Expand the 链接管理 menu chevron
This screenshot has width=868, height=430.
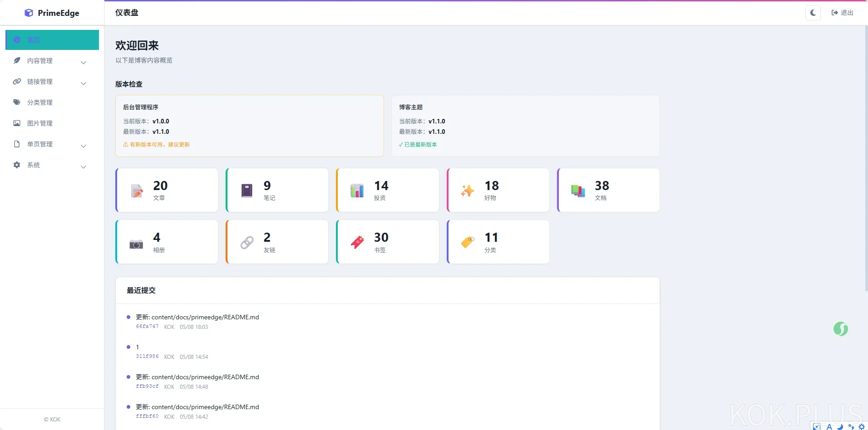84,83
